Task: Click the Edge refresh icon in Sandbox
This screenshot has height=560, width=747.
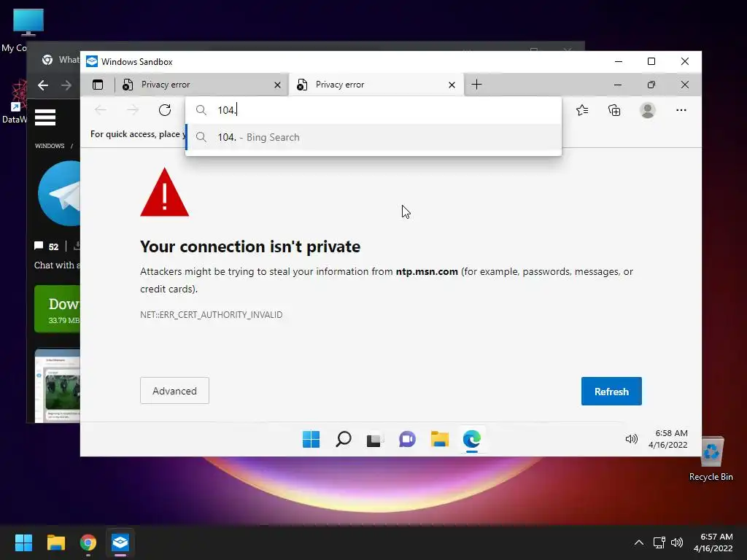Action: (x=165, y=111)
